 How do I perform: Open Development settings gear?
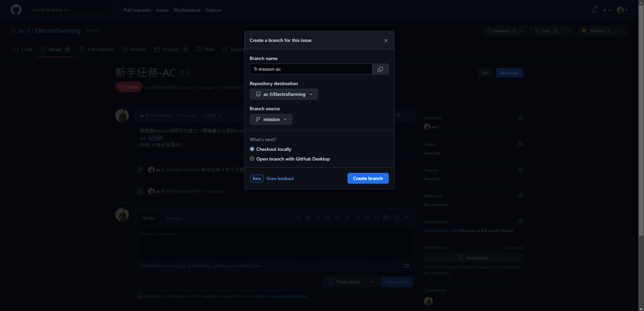521,221
